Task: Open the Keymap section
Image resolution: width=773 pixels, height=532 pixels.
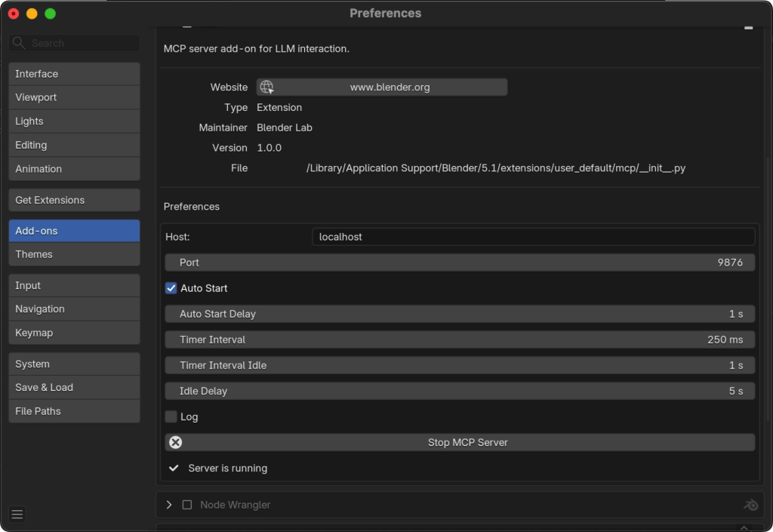Action: [75, 333]
